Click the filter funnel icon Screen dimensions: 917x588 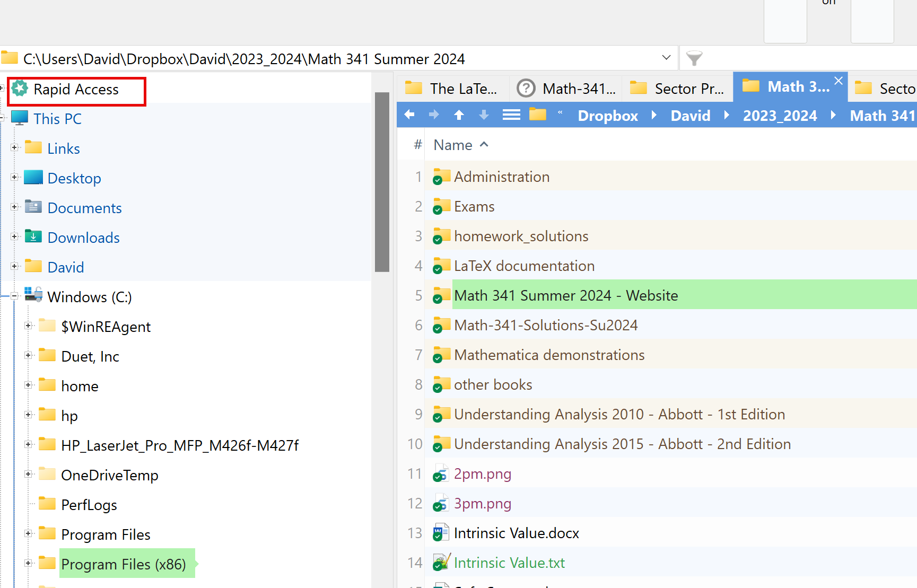[x=694, y=58]
